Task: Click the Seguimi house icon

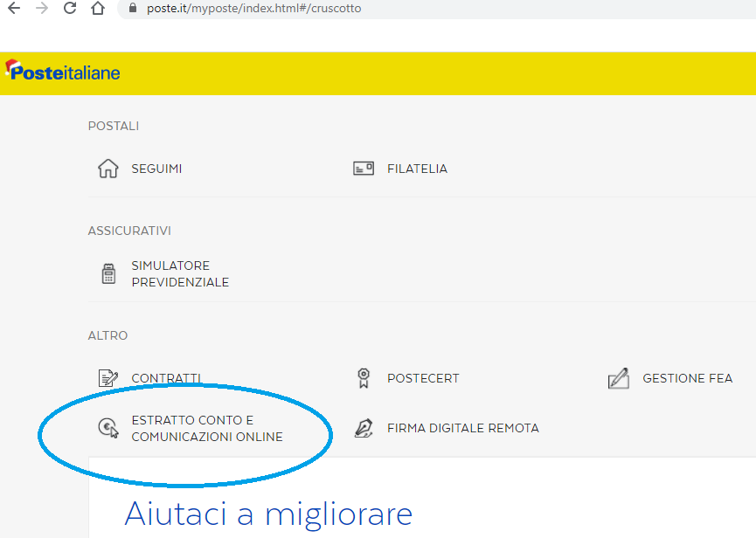Action: (108, 169)
